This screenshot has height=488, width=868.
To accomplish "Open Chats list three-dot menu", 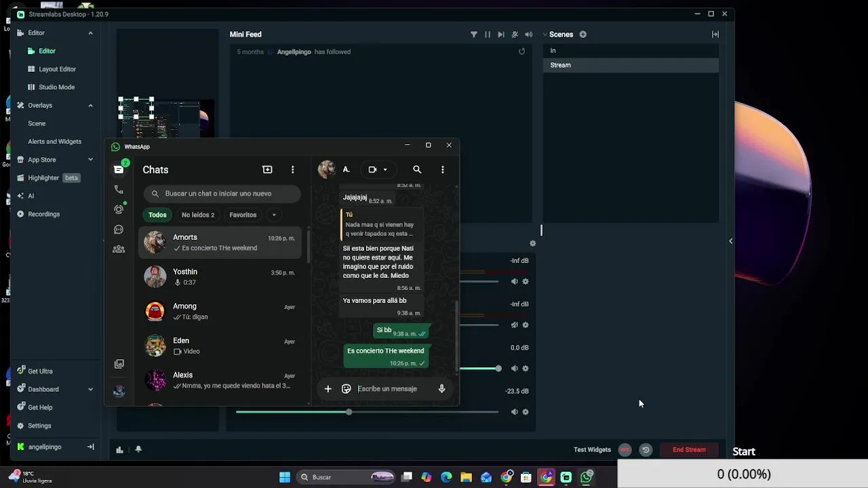I will [x=292, y=169].
